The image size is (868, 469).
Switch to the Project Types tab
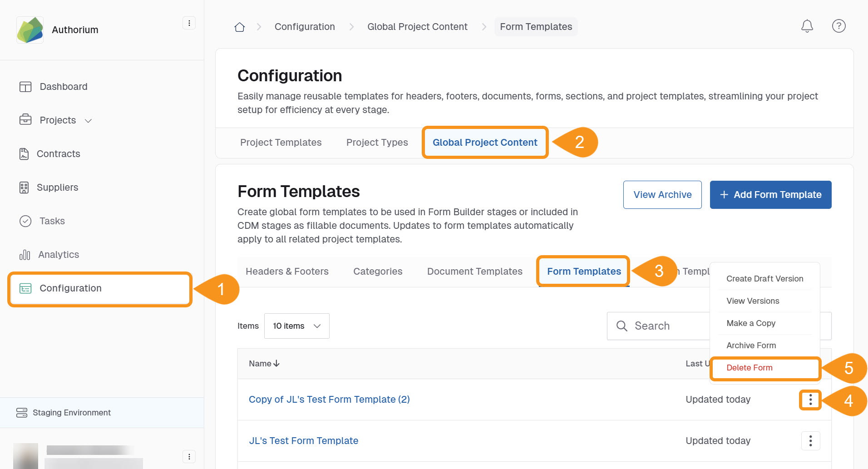(x=377, y=143)
